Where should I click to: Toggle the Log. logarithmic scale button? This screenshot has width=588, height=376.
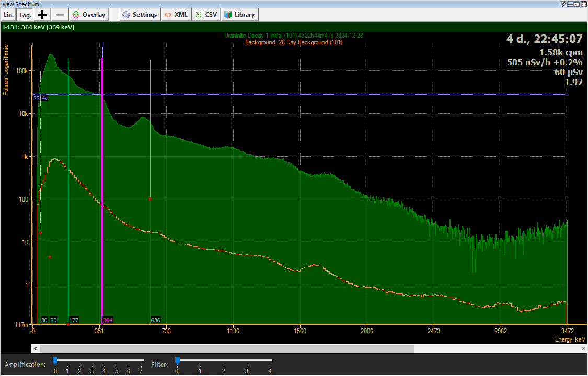tap(25, 15)
